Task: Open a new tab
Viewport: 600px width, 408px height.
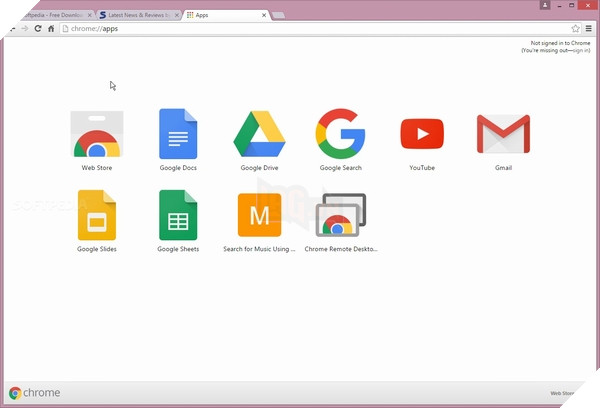Action: pyautogui.click(x=279, y=15)
